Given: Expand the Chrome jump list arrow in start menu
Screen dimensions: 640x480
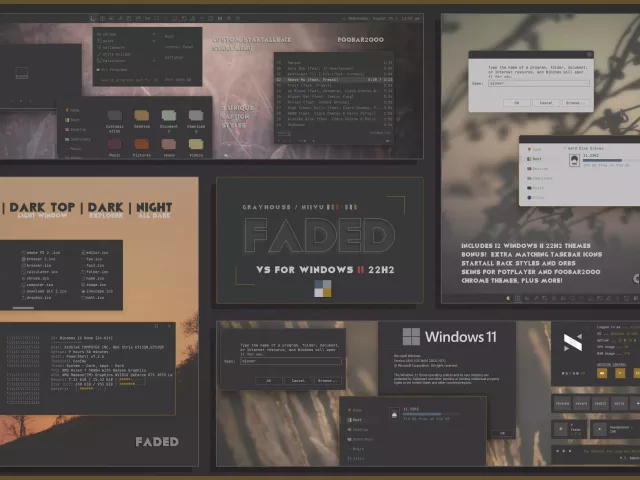Looking at the screenshot, I should pyautogui.click(x=154, y=34).
